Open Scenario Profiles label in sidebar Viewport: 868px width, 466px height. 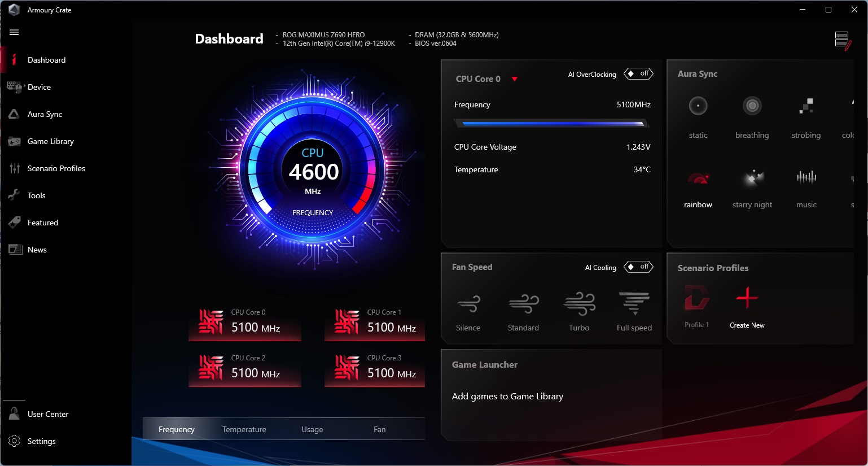click(56, 168)
